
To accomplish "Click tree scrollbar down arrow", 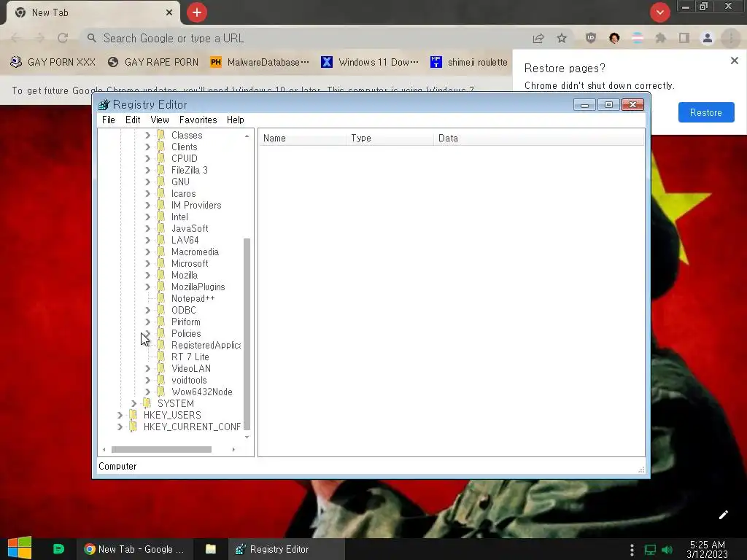I will tap(247, 437).
